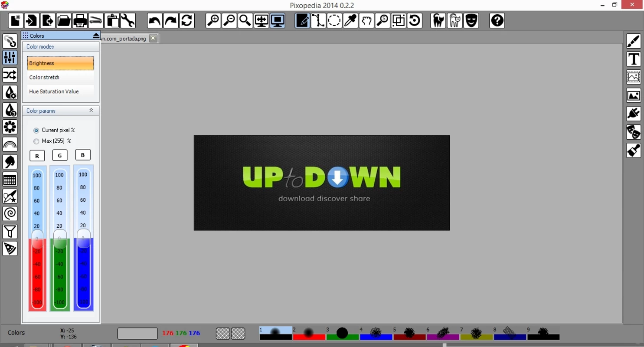This screenshot has height=347, width=644.
Task: Adjust the green brightness slider handle
Action: coord(60,239)
